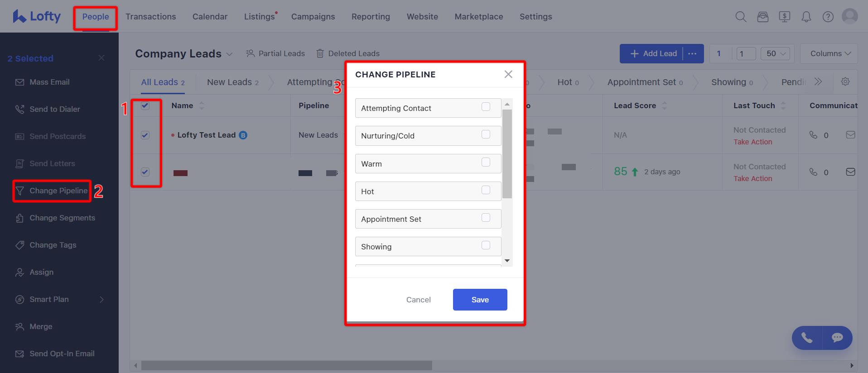Click the Change Tags tag icon
The height and width of the screenshot is (373, 868).
pyautogui.click(x=19, y=245)
